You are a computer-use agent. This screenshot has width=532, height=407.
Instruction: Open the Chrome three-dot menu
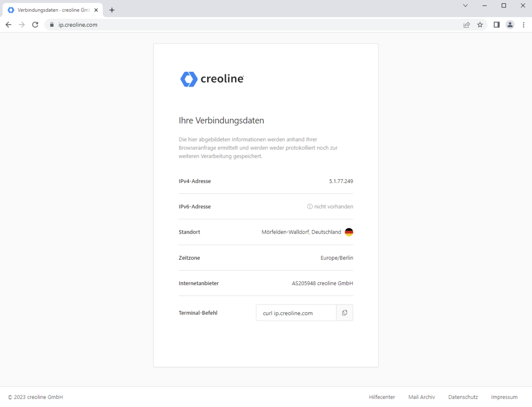[523, 25]
